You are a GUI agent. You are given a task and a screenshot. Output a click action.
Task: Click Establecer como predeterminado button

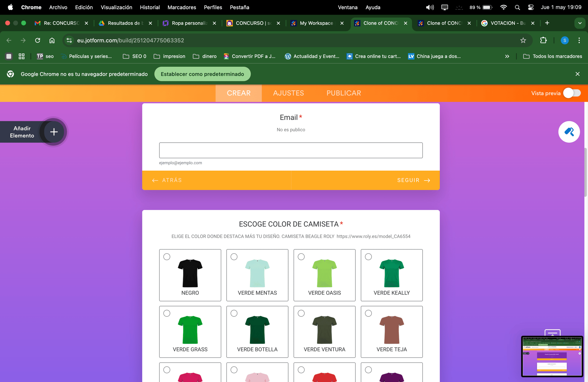click(x=202, y=74)
